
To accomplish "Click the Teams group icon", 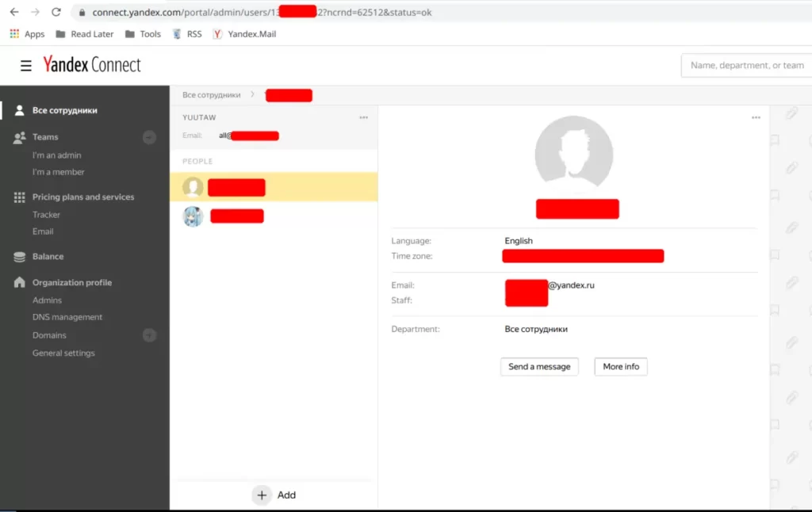I will (x=20, y=137).
